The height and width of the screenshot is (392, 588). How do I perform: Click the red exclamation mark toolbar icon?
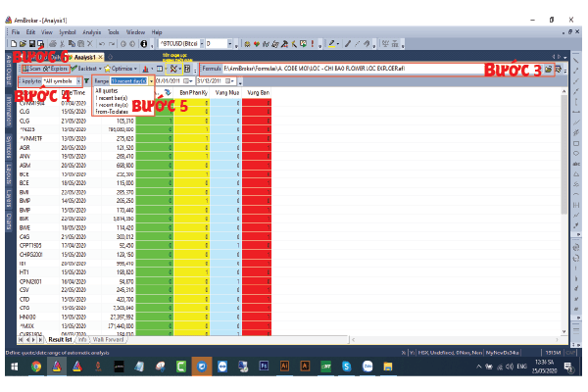(x=313, y=44)
